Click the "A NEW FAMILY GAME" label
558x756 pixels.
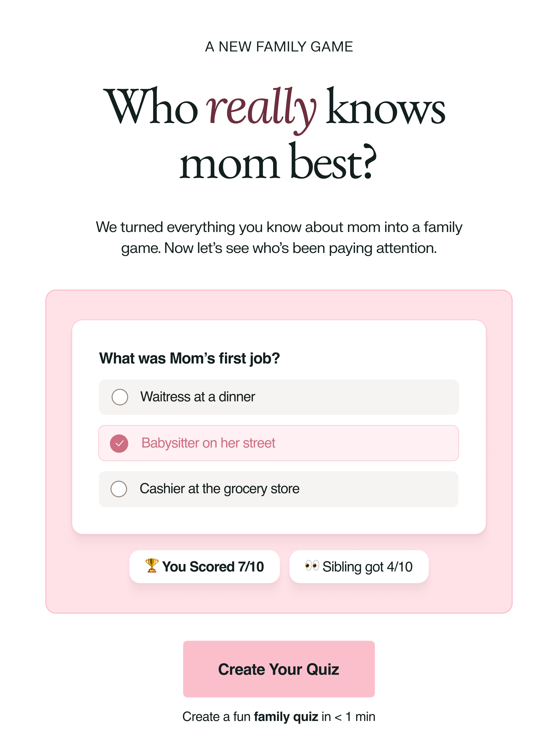279,47
